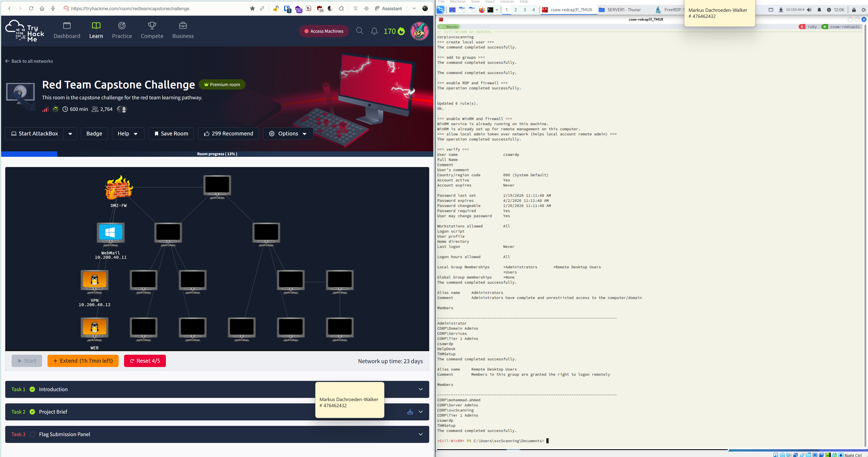This screenshot has width=868, height=457.
Task: Click the WebMail Windows machine node
Action: coord(110,232)
